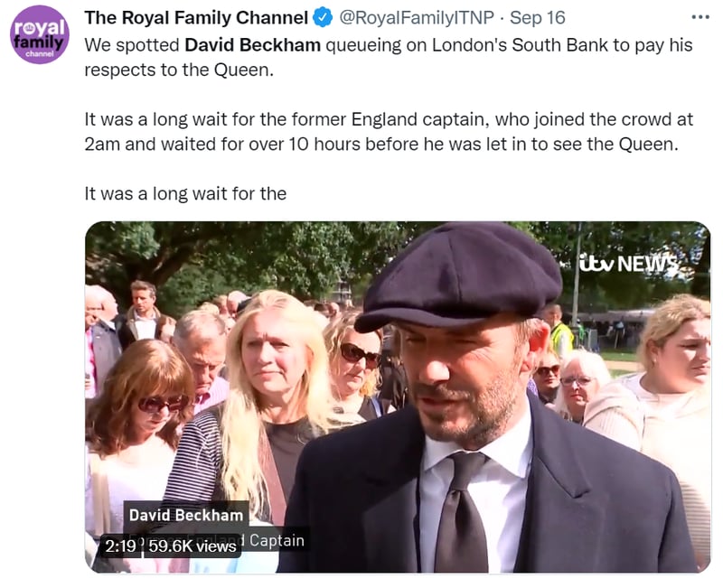
Task: Click the rounded video thumbnail frame
Action: (x=398, y=397)
